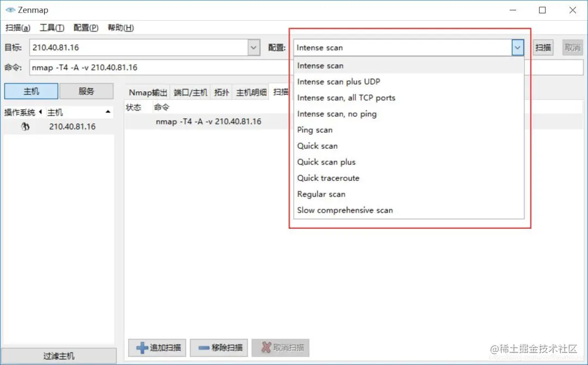Open the 扫描(a) menu

pyautogui.click(x=17, y=28)
